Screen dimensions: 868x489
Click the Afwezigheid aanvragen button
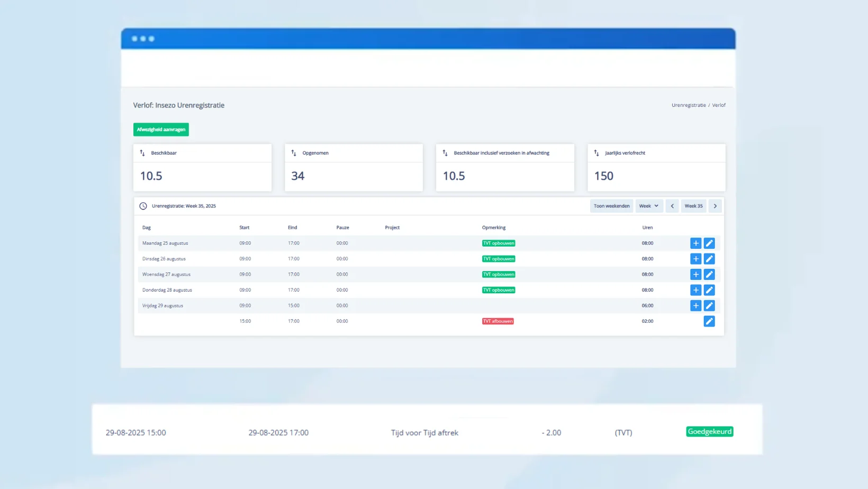[161, 130]
